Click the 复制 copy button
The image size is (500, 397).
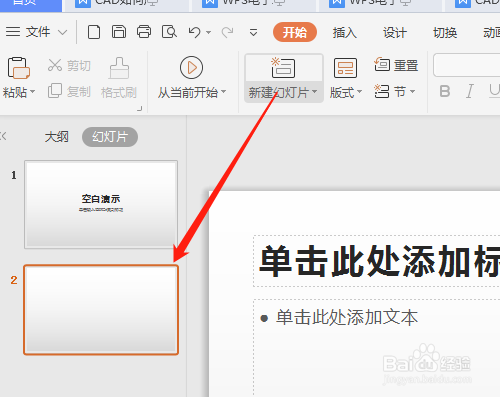(x=69, y=91)
